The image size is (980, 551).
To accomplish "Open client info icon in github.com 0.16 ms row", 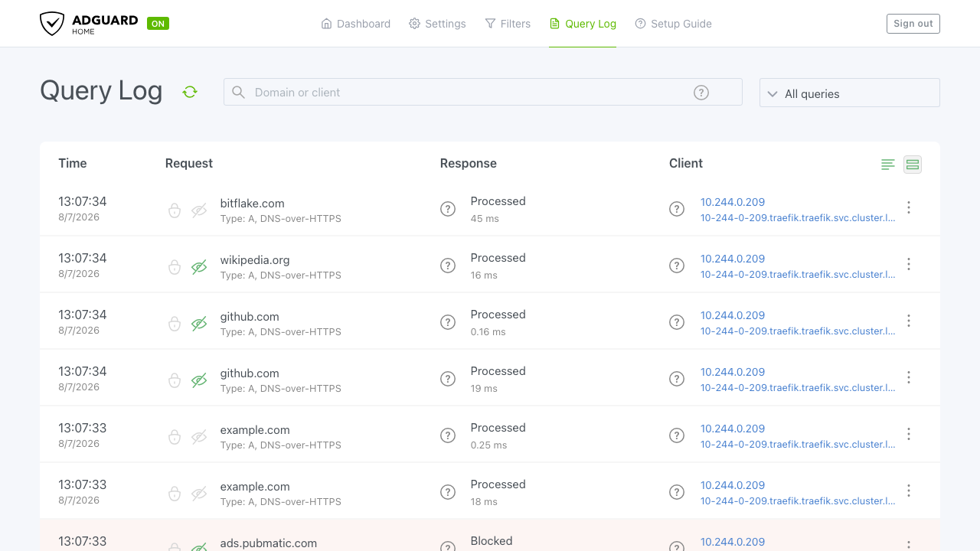I will click(x=677, y=322).
